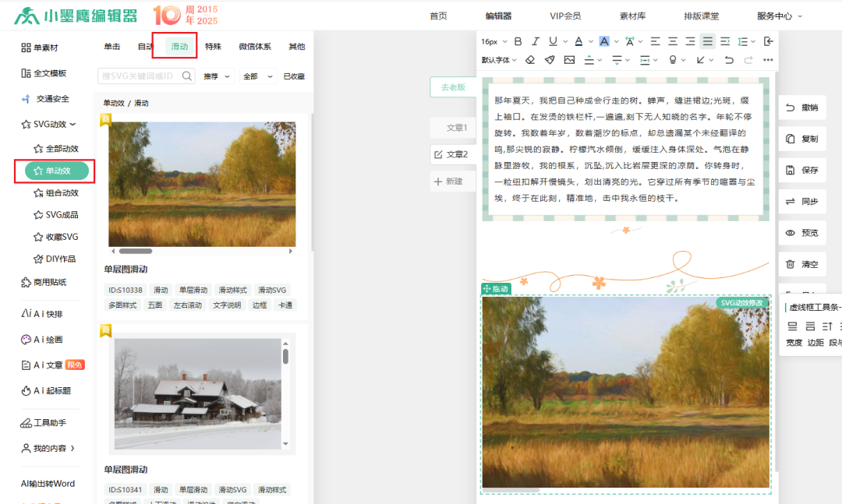Align text left
This screenshot has height=504, width=842.
(x=655, y=41)
